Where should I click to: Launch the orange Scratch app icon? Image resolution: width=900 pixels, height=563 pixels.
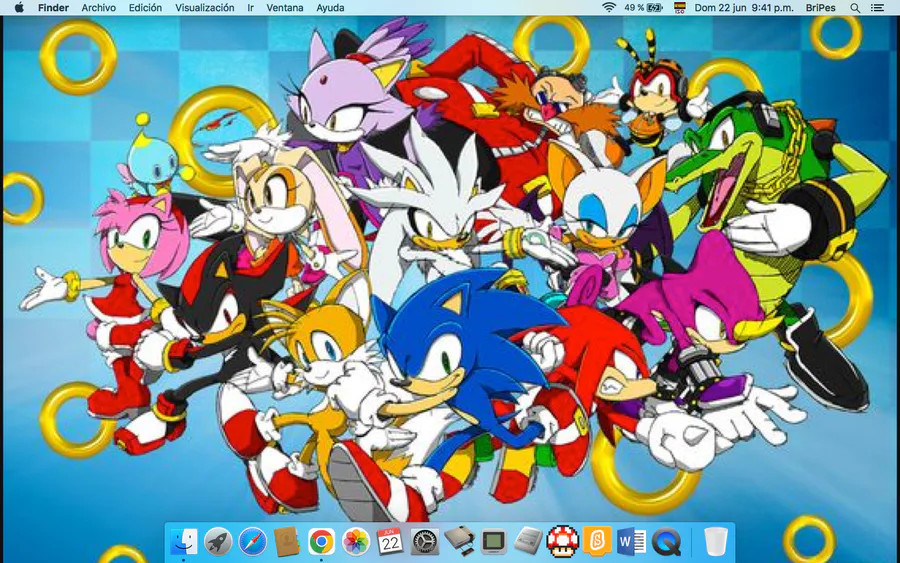(x=597, y=541)
